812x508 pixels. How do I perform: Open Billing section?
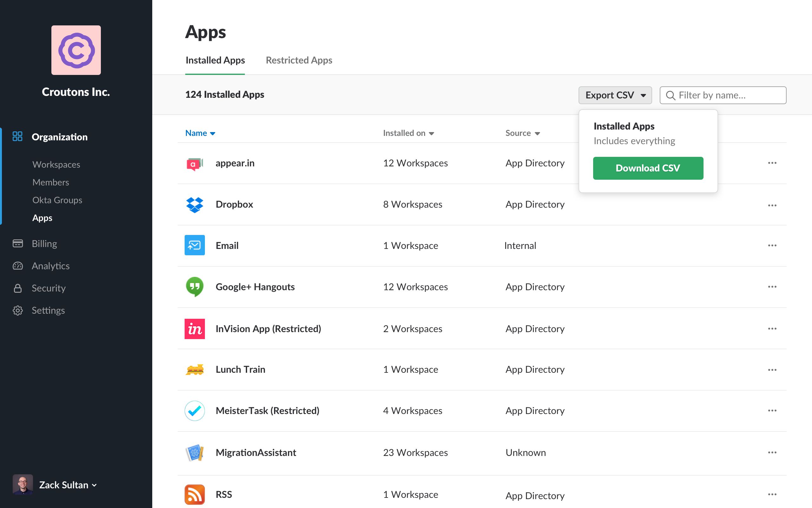coord(44,243)
